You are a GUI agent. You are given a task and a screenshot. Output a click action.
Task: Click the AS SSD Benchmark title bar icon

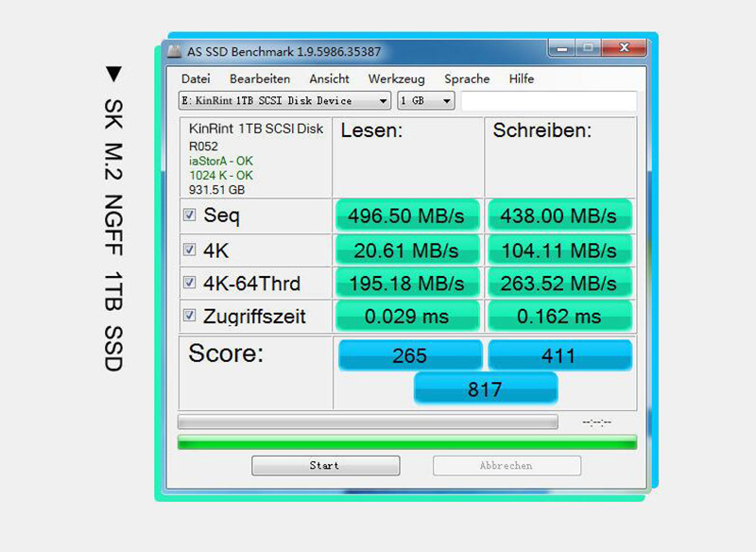tap(175, 51)
